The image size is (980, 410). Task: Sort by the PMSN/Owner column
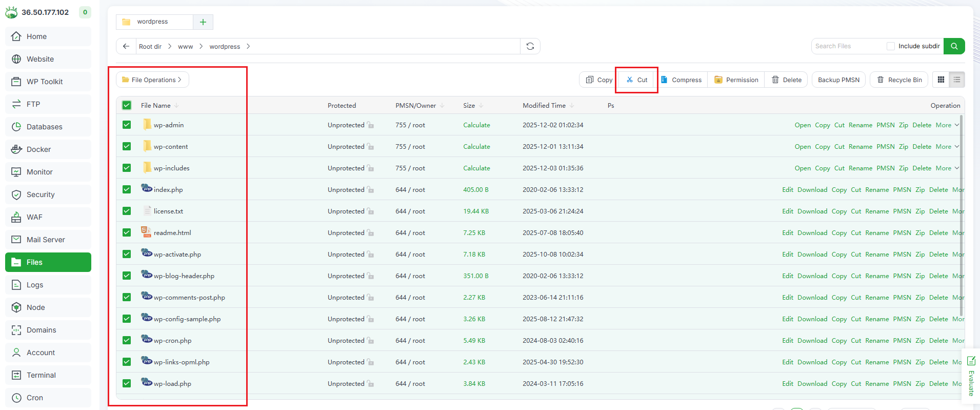point(419,105)
